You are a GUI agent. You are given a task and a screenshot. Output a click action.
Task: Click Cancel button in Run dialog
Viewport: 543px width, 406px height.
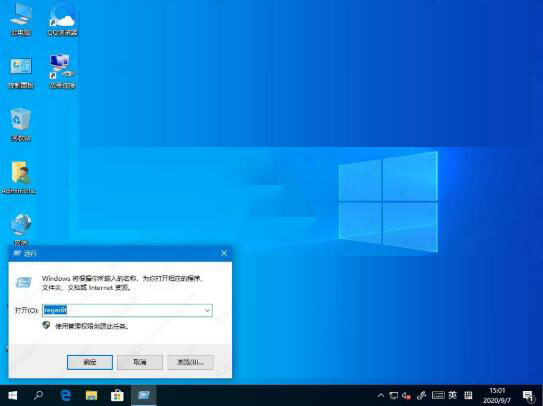click(140, 362)
